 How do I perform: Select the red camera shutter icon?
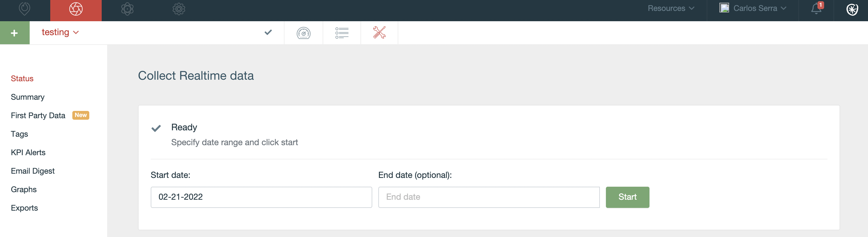coord(76,9)
